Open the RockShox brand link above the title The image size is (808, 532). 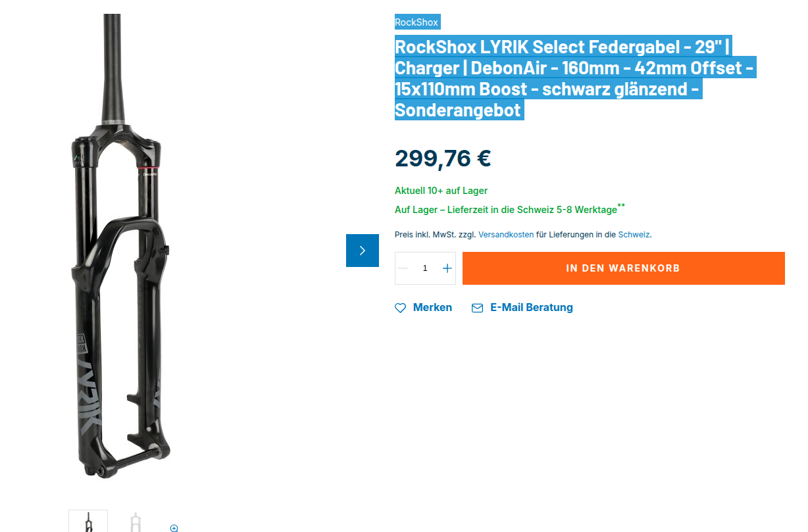417,22
